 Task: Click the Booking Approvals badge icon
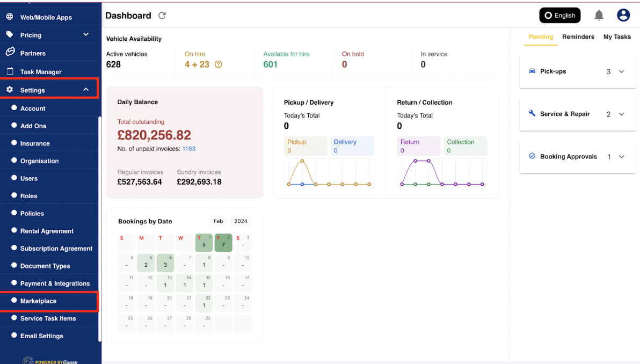click(x=532, y=156)
